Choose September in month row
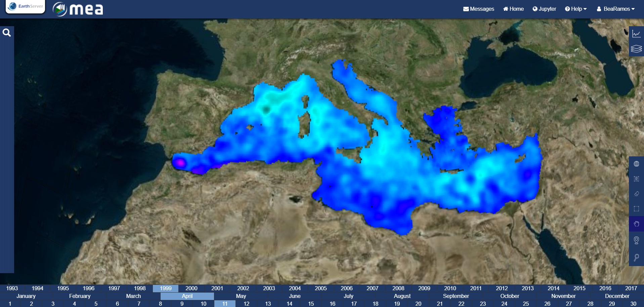Screen dimensions: 644x307 click(456, 296)
